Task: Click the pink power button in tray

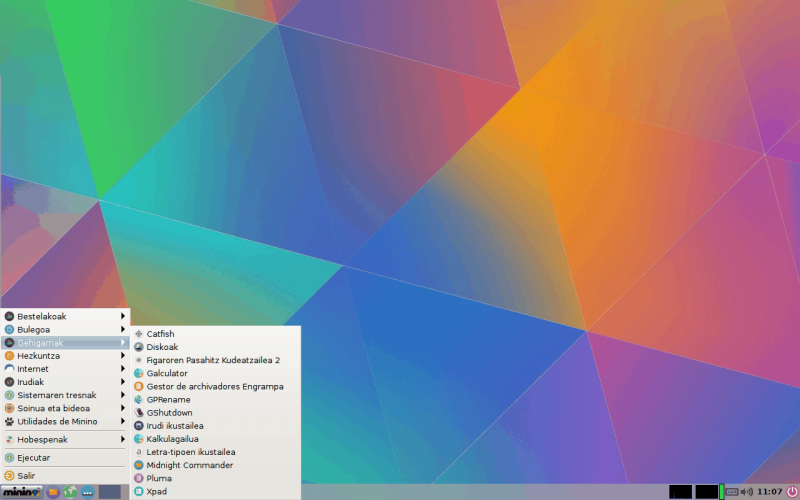Action: pyautogui.click(x=792, y=492)
